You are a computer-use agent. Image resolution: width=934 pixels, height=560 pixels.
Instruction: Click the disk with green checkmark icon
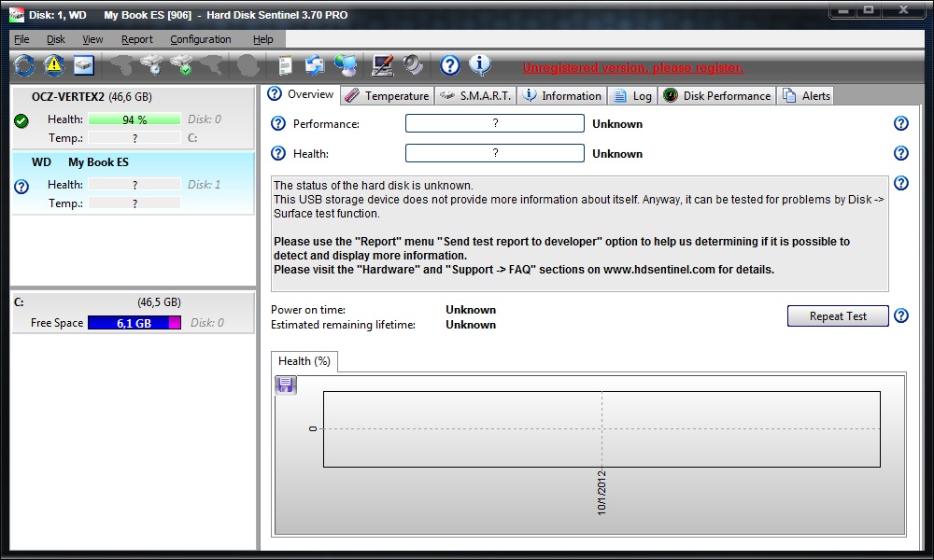[182, 65]
